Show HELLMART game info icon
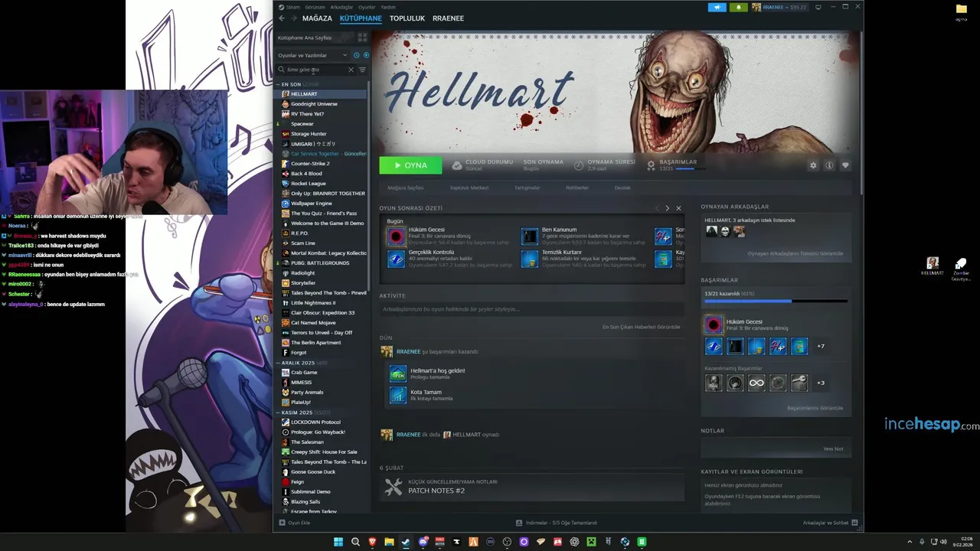Screen dimensions: 980x551 coord(829,165)
